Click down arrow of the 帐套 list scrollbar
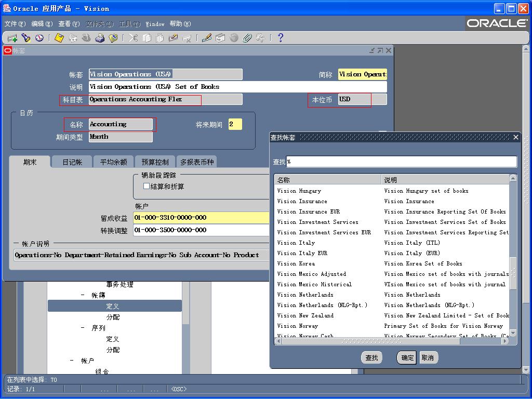The height and width of the screenshot is (399, 532). click(x=513, y=333)
